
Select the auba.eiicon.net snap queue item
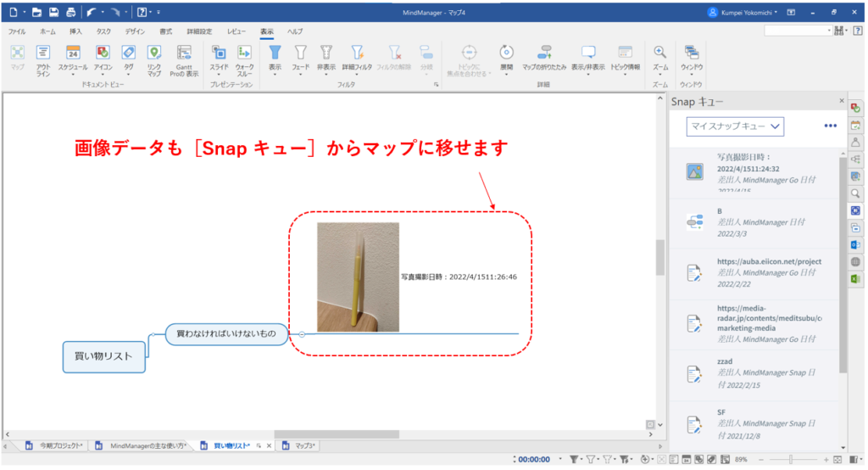[754, 272]
